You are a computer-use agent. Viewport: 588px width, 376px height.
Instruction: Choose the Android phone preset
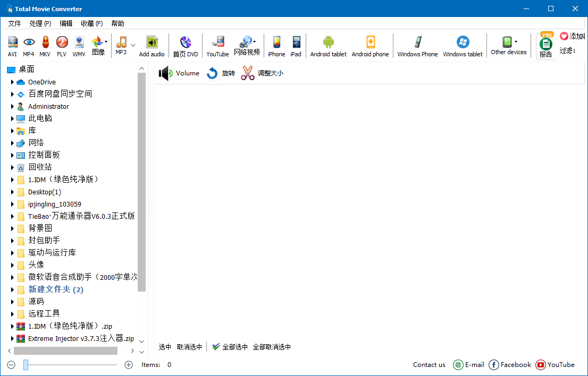coord(370,46)
